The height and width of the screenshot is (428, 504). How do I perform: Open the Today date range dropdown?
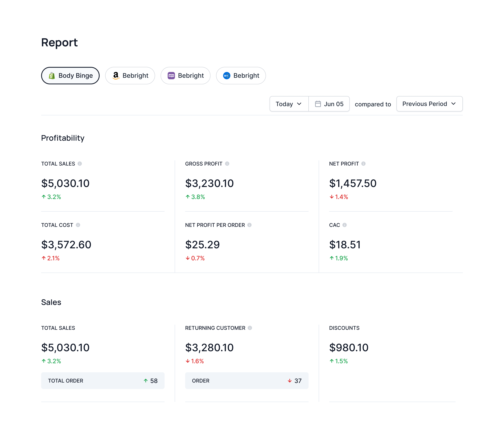click(x=289, y=104)
